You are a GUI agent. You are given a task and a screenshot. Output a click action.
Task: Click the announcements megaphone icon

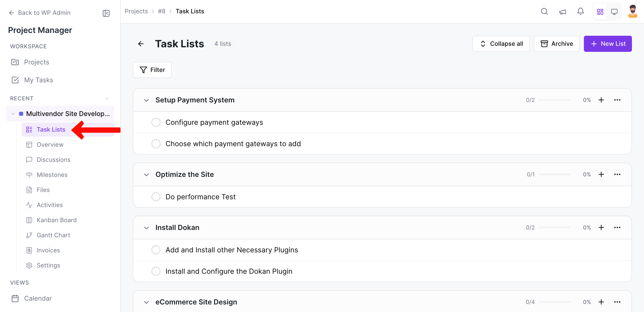[x=562, y=11]
